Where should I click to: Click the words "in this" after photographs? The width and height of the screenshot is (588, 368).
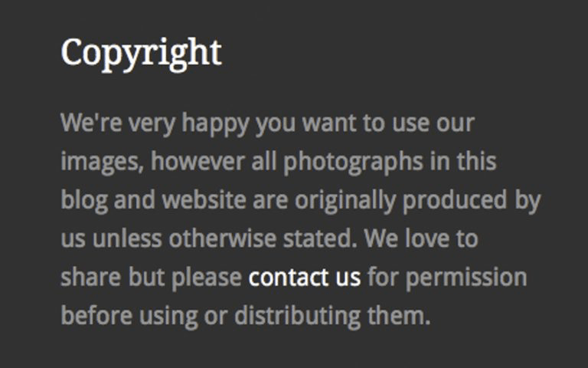pyautogui.click(x=462, y=162)
